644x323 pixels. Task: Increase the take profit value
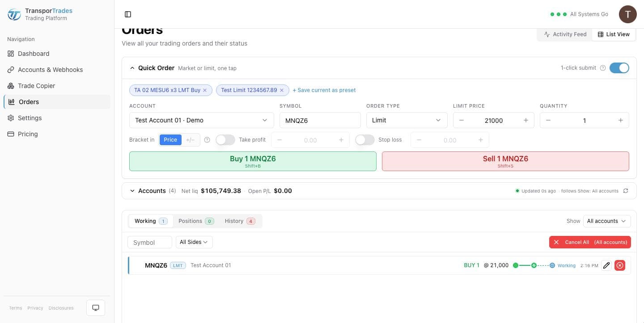click(341, 140)
